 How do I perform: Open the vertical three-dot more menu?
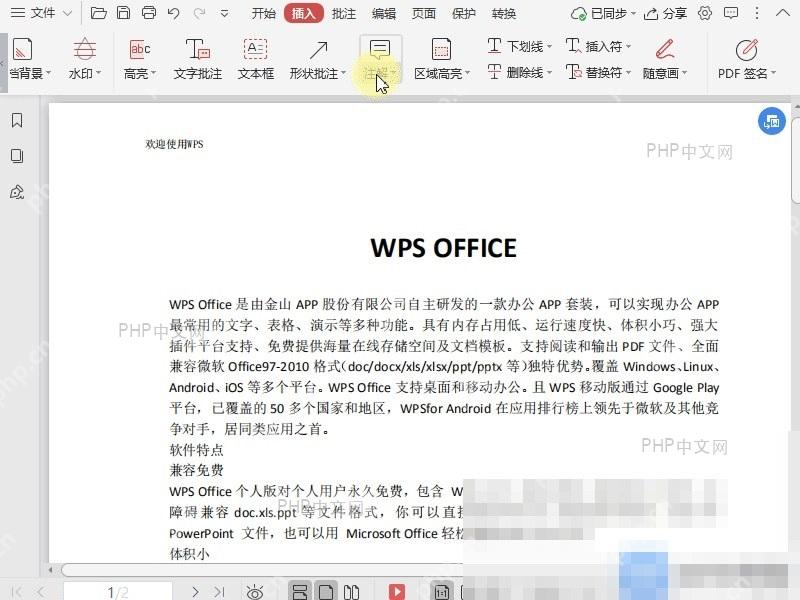[x=757, y=13]
